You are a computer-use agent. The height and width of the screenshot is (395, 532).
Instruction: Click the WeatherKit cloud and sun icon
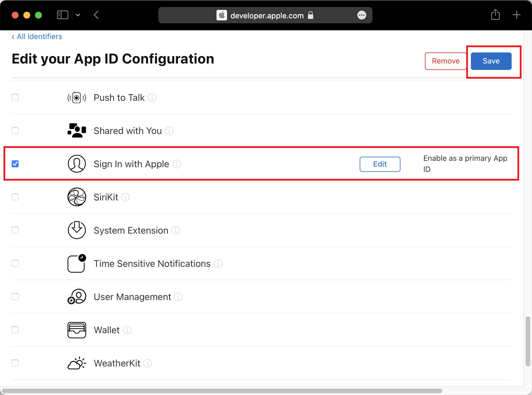(x=77, y=363)
